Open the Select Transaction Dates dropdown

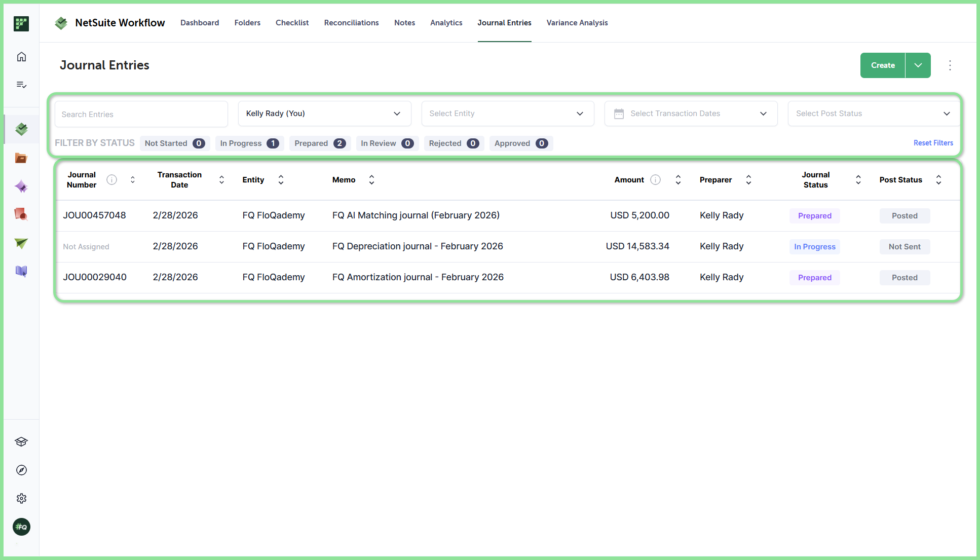pos(691,114)
